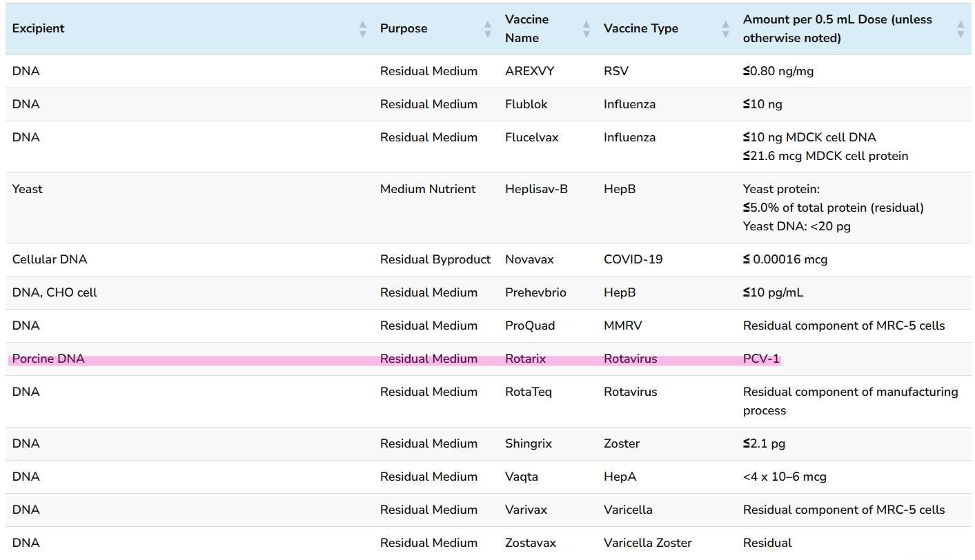Select the Zostavax vaccine name cell
This screenshot has width=975, height=560.
click(531, 543)
